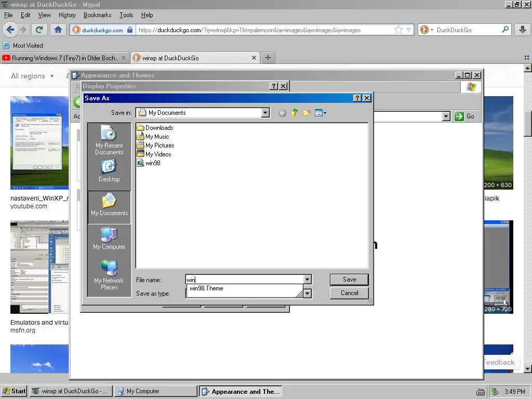This screenshot has width=532, height=399.
Task: Click Go To Last Folder Visited icon
Action: coord(282,113)
